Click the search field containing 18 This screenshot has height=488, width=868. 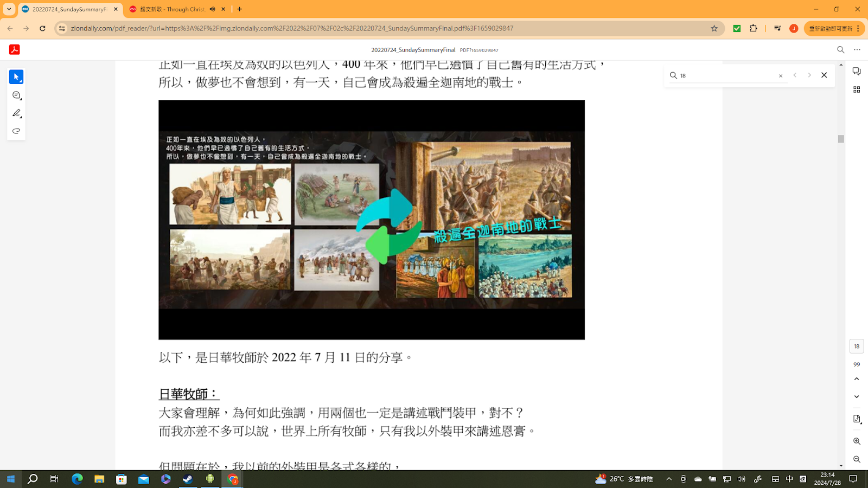pyautogui.click(x=727, y=75)
